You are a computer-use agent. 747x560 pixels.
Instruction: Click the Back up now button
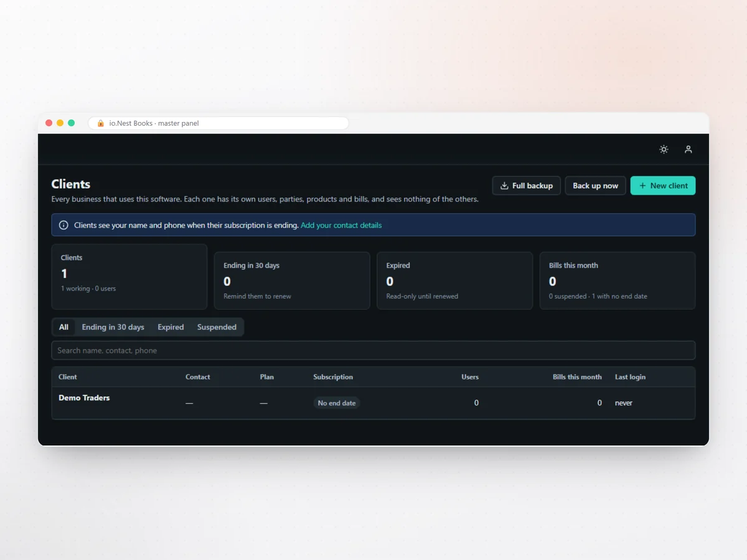coord(595,185)
